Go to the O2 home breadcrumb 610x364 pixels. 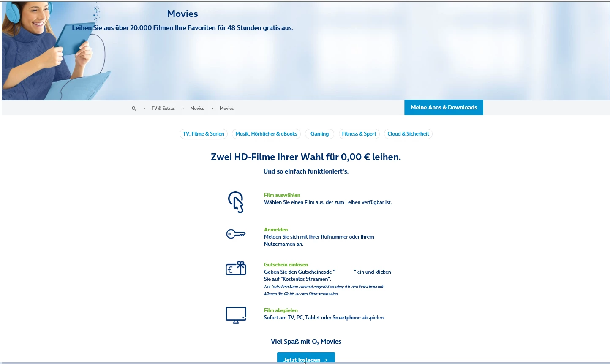[x=134, y=109]
